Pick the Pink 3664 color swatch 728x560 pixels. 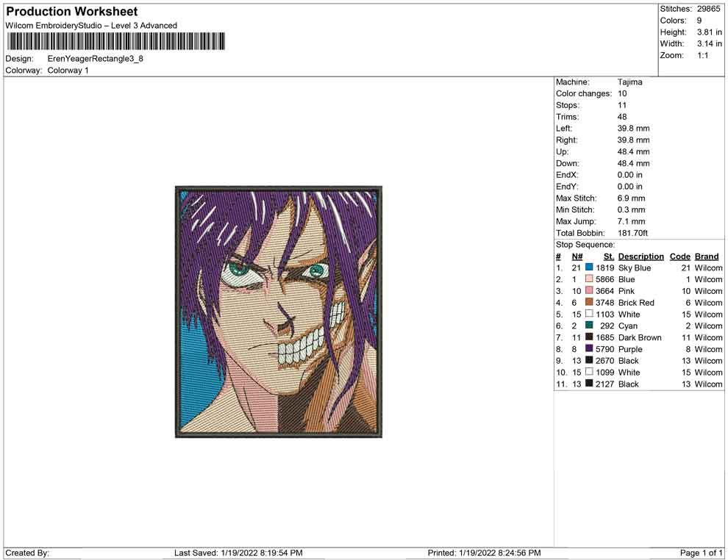coord(589,290)
